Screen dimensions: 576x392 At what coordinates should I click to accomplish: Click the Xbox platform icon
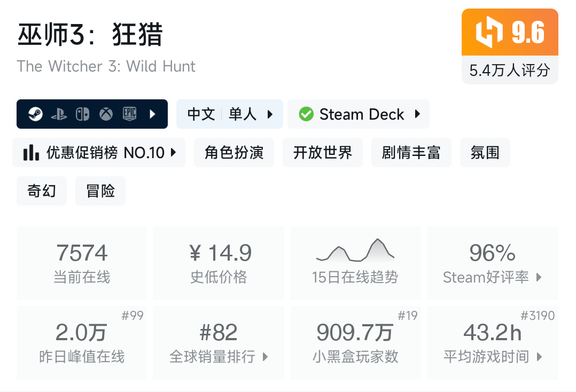tap(106, 114)
